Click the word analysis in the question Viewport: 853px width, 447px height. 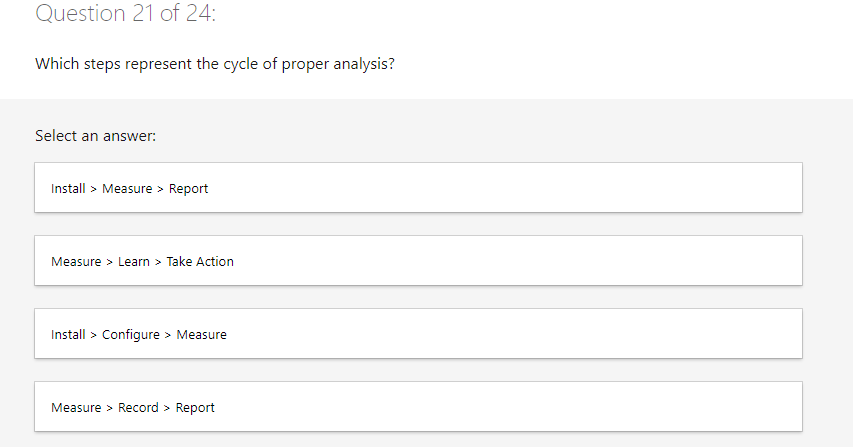[373, 64]
